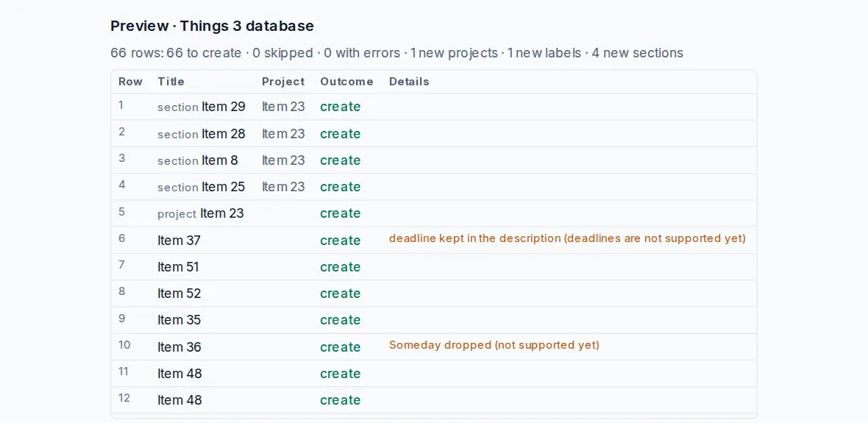Click row number 12

(x=124, y=398)
